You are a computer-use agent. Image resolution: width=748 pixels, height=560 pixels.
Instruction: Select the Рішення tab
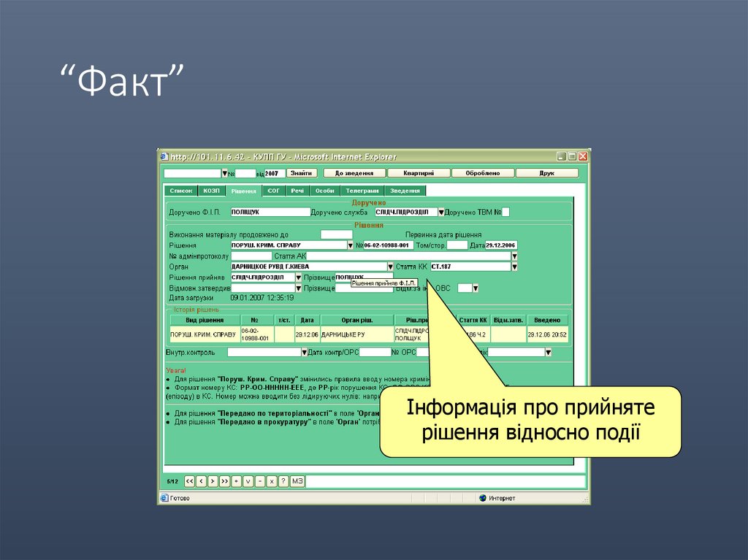244,191
